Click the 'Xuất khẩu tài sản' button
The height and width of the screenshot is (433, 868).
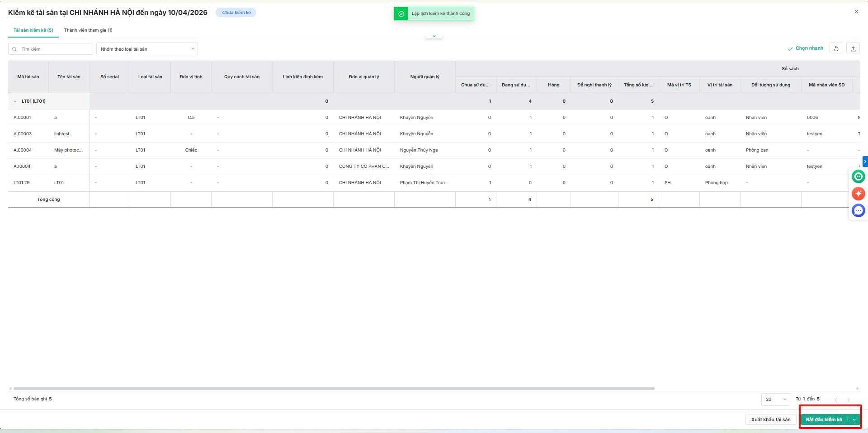pyautogui.click(x=770, y=420)
